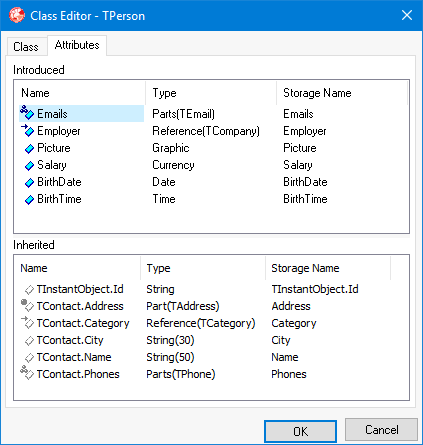The width and height of the screenshot is (423, 445).
Task: Select the Attributes tab
Action: click(x=77, y=45)
